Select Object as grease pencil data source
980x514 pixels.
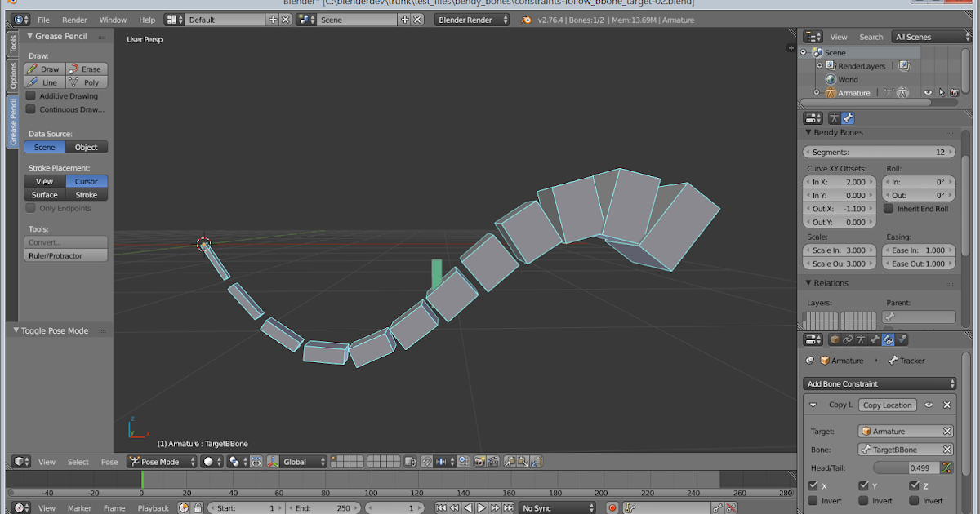(x=87, y=148)
